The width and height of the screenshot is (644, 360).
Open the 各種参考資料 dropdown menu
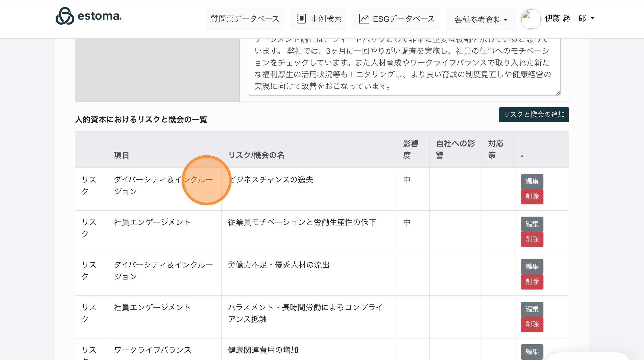[x=481, y=19]
